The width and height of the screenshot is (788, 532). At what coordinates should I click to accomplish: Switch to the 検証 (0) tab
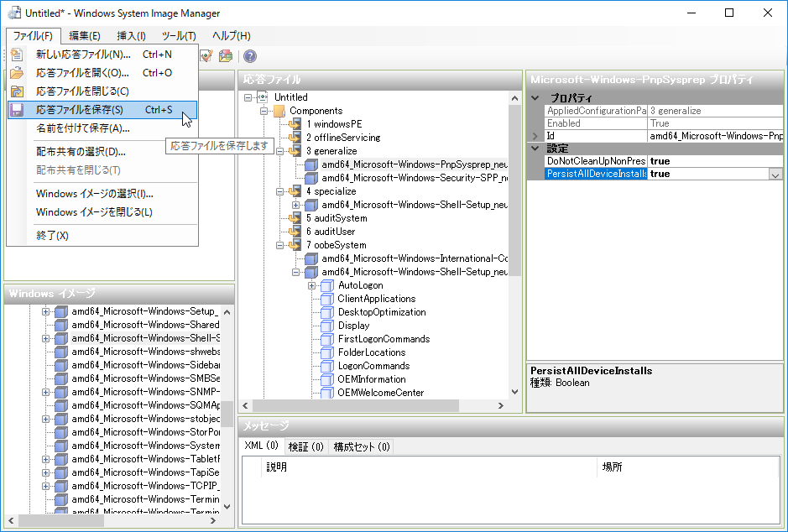coord(305,446)
